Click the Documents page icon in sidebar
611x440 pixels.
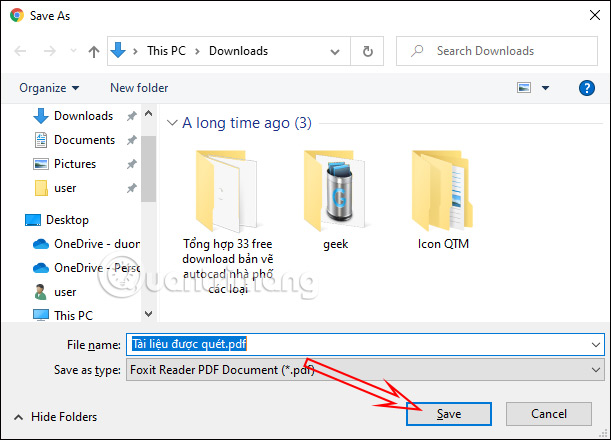(41, 140)
